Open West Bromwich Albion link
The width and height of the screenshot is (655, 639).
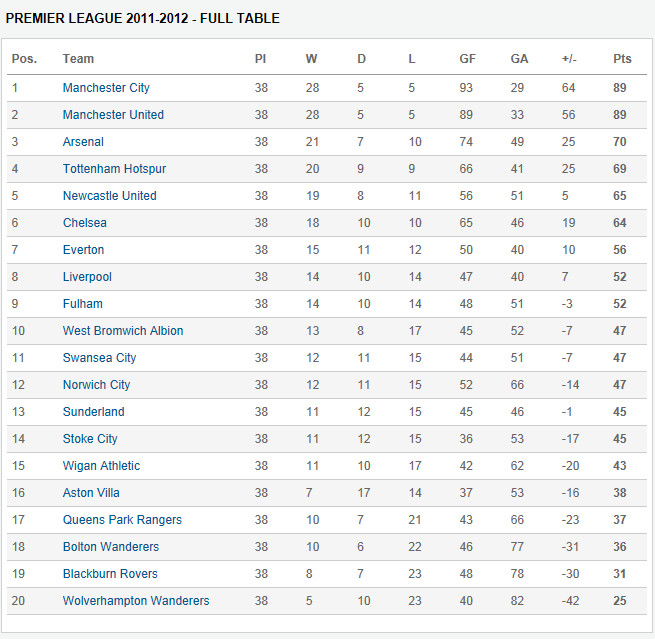pyautogui.click(x=123, y=331)
